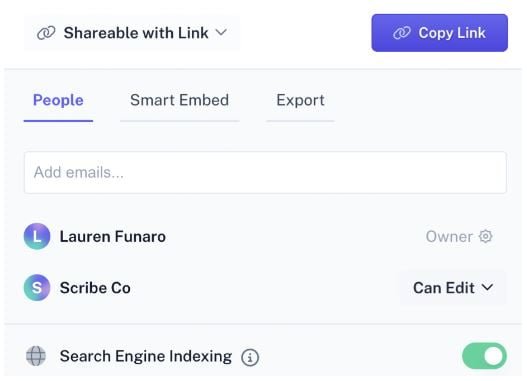Switch to the Smart Embed tab
This screenshot has width=527, height=381.
[x=179, y=100]
